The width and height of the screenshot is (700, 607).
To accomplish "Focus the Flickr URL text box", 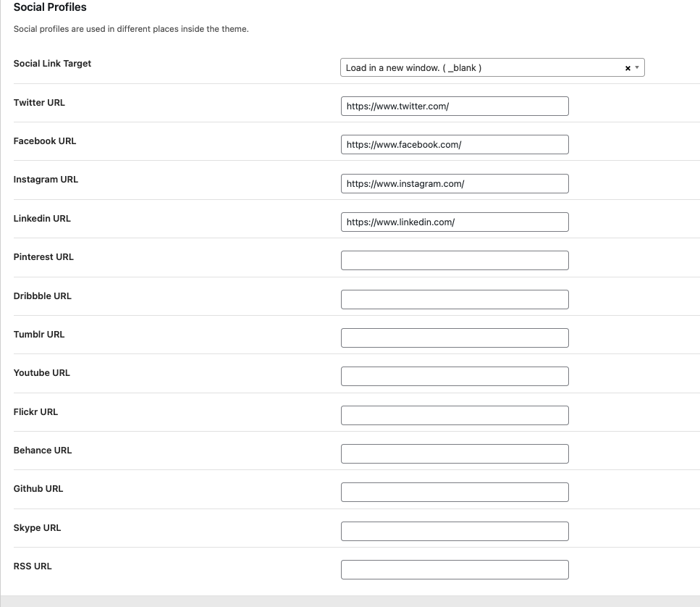I will click(x=455, y=416).
